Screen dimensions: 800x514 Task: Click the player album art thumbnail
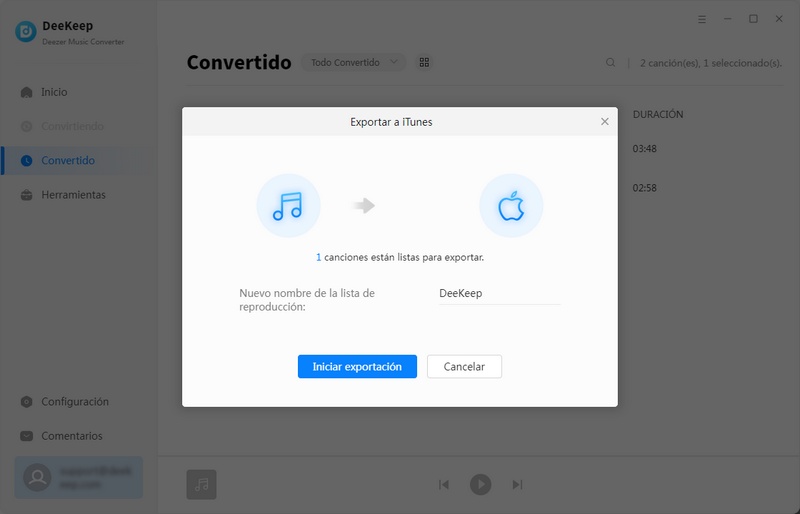click(202, 484)
